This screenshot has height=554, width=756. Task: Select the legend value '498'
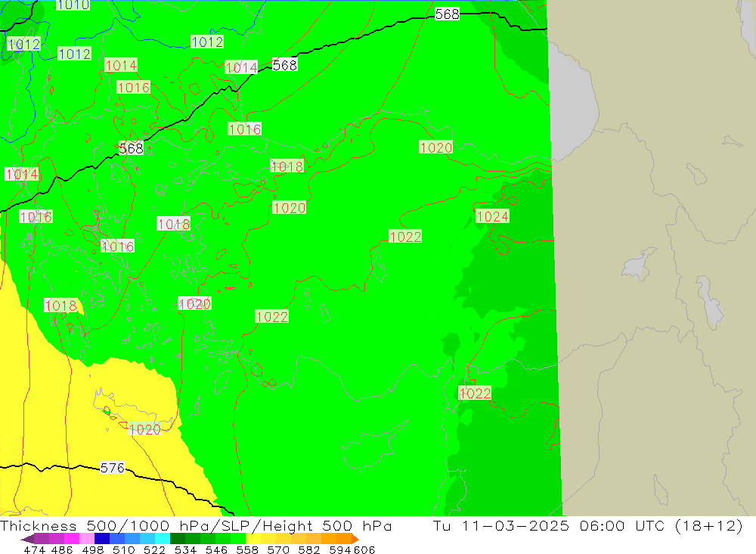click(92, 549)
